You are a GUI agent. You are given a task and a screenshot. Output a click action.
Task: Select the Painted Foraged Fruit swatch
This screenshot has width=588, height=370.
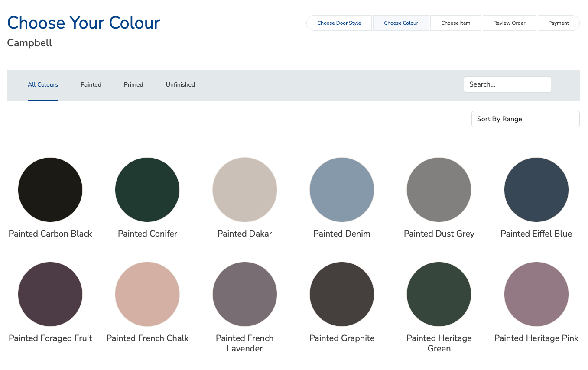point(50,294)
